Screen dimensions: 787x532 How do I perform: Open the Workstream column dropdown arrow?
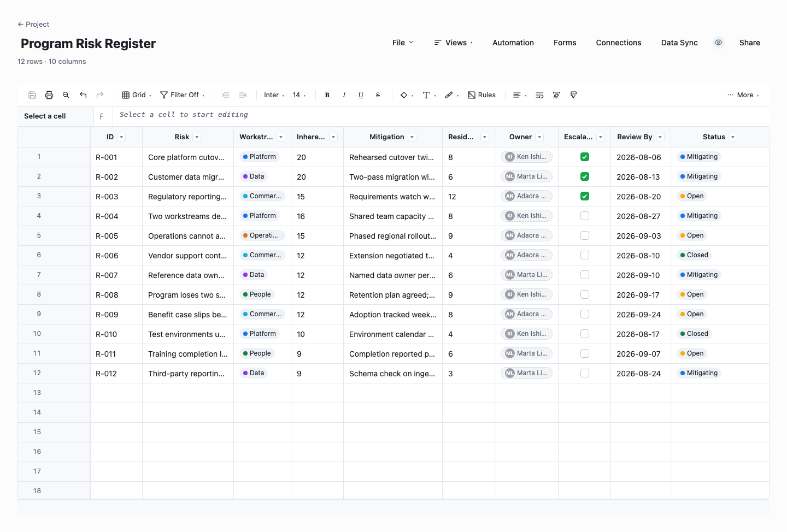281,137
